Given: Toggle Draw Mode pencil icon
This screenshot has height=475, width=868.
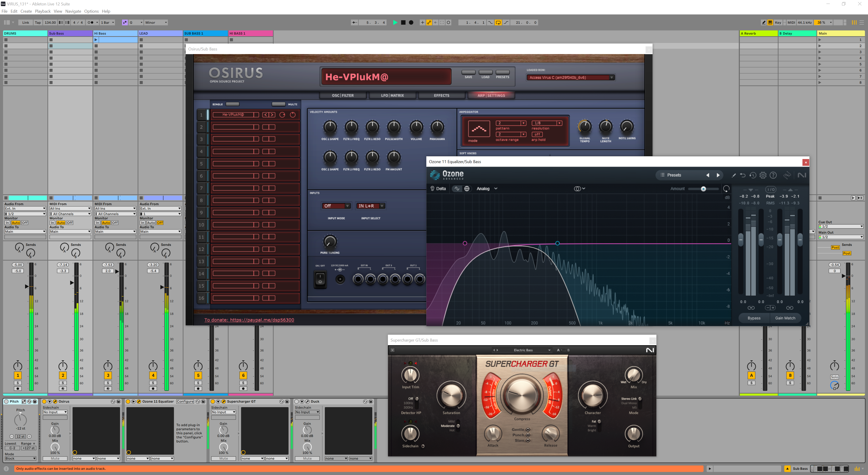Looking at the screenshot, I should [x=764, y=23].
